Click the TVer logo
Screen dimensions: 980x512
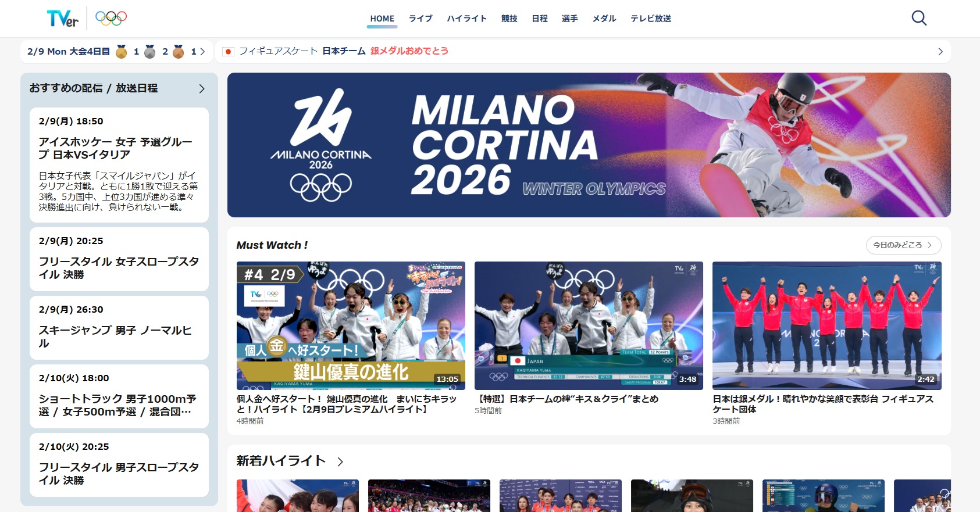[62, 19]
